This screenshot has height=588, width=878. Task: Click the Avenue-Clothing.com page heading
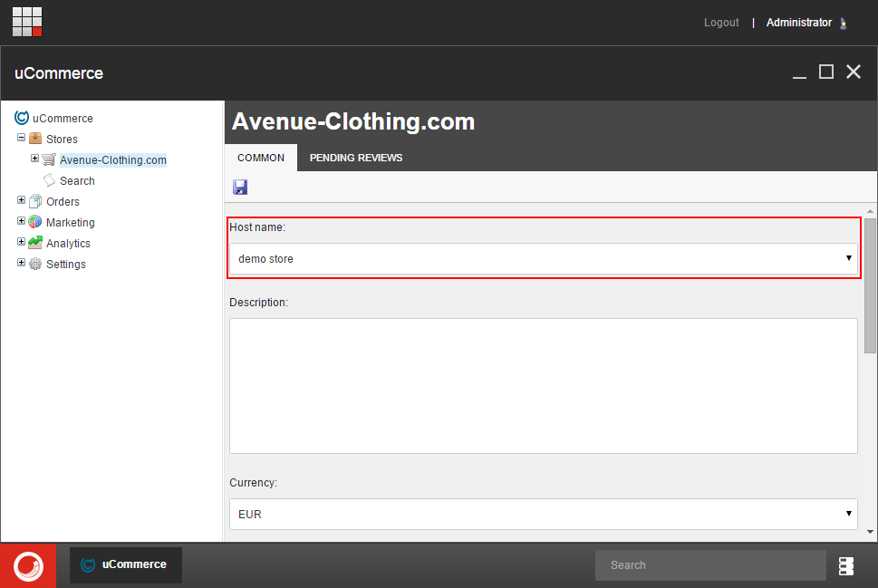click(x=353, y=121)
